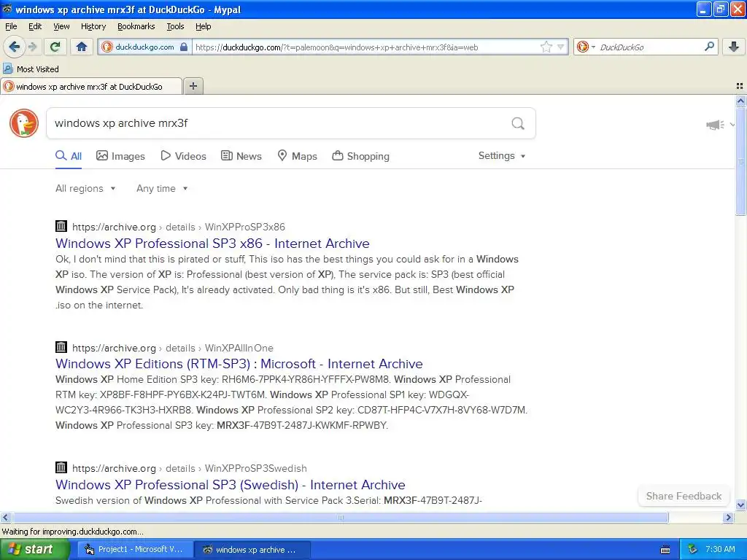Open the Help menu
The height and width of the screenshot is (560, 747).
[203, 26]
